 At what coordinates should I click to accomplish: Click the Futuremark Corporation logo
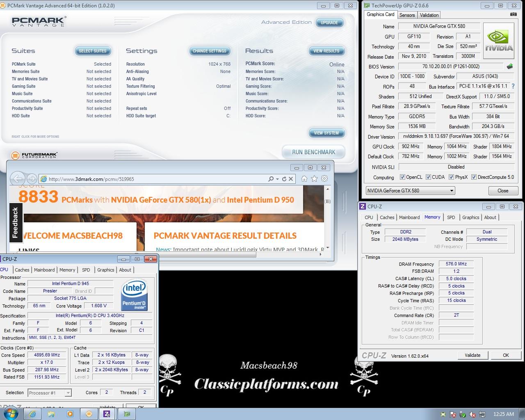34,155
